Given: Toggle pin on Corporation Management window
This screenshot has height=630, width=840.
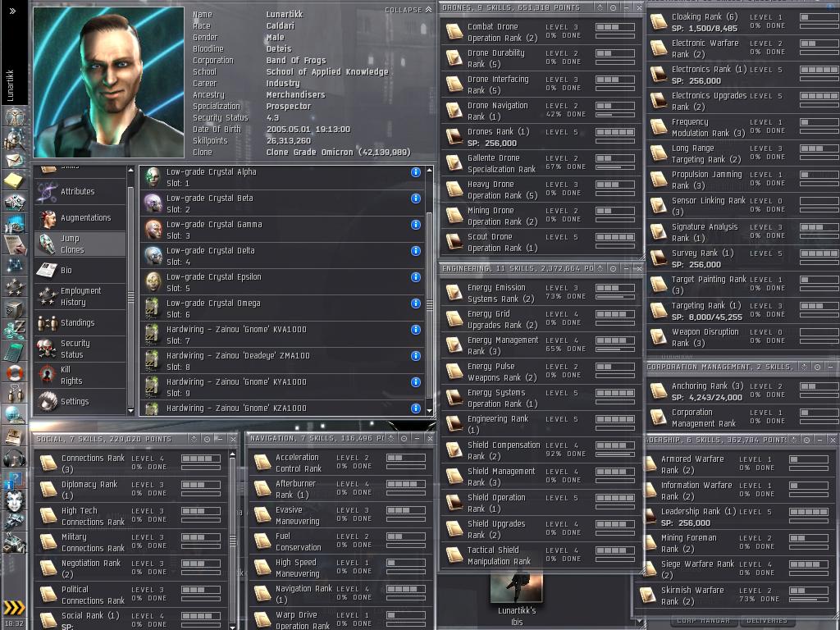Looking at the screenshot, I should tap(817, 367).
